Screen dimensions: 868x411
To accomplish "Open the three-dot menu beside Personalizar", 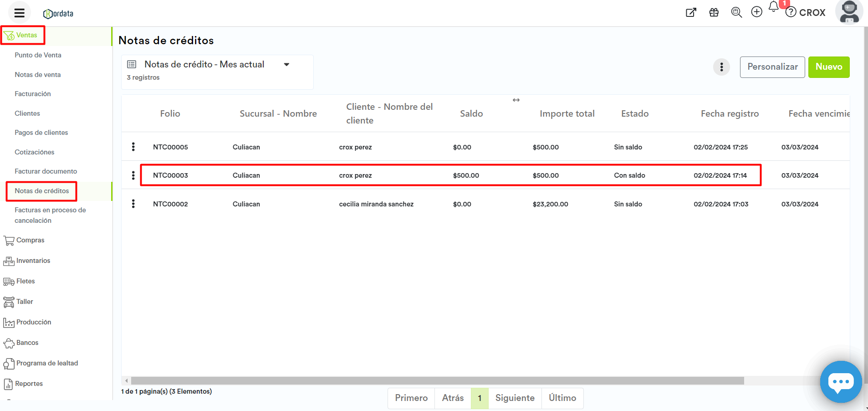I will (x=721, y=67).
